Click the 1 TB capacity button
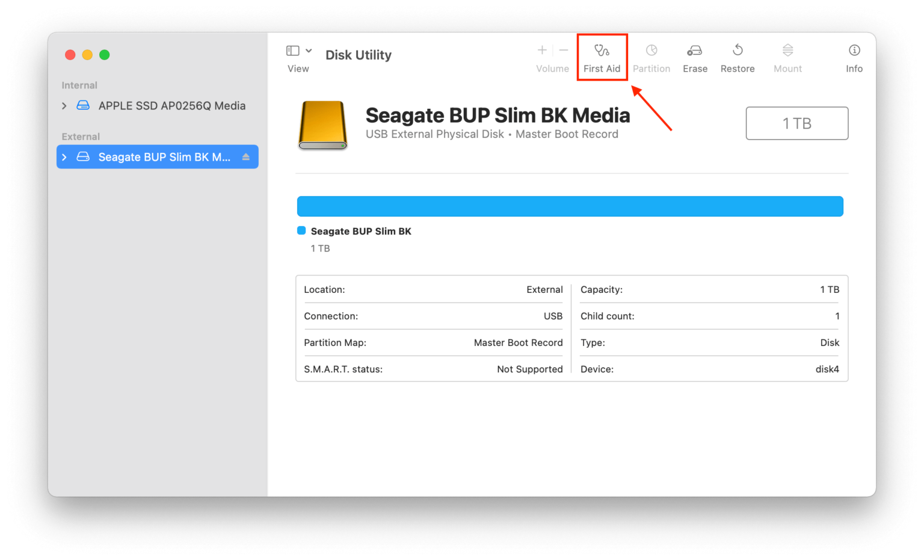 coord(796,123)
